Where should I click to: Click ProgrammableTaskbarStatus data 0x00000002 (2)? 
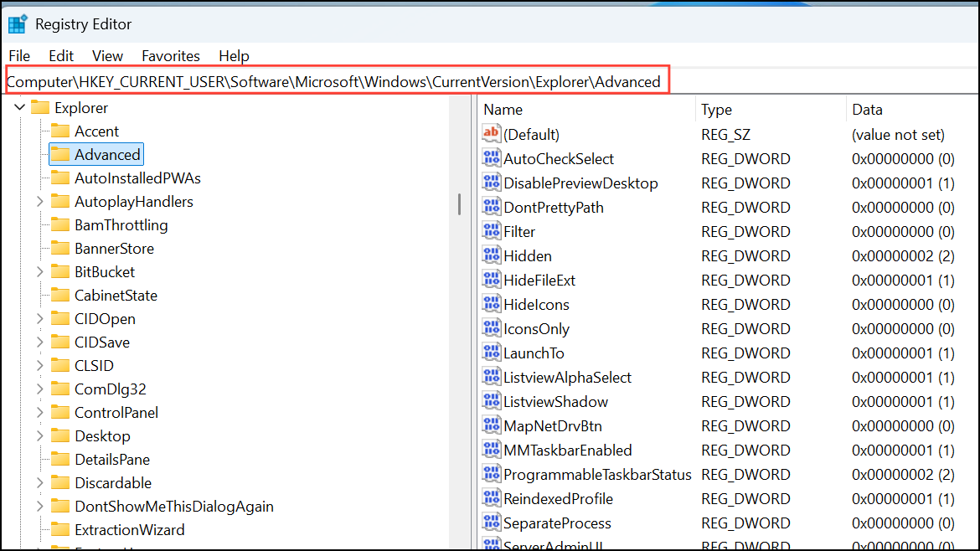(903, 474)
